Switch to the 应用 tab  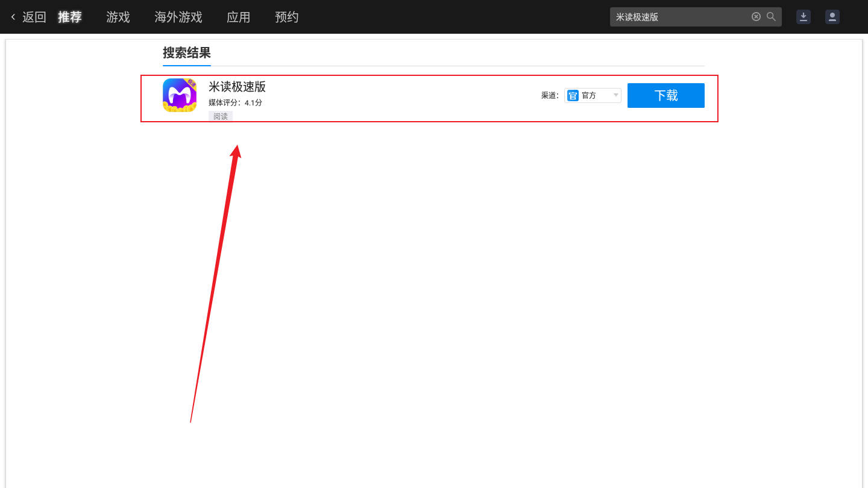239,17
